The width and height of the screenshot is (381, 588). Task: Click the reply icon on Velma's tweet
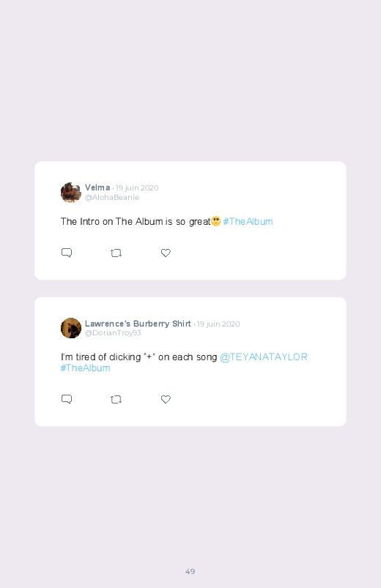click(x=67, y=253)
